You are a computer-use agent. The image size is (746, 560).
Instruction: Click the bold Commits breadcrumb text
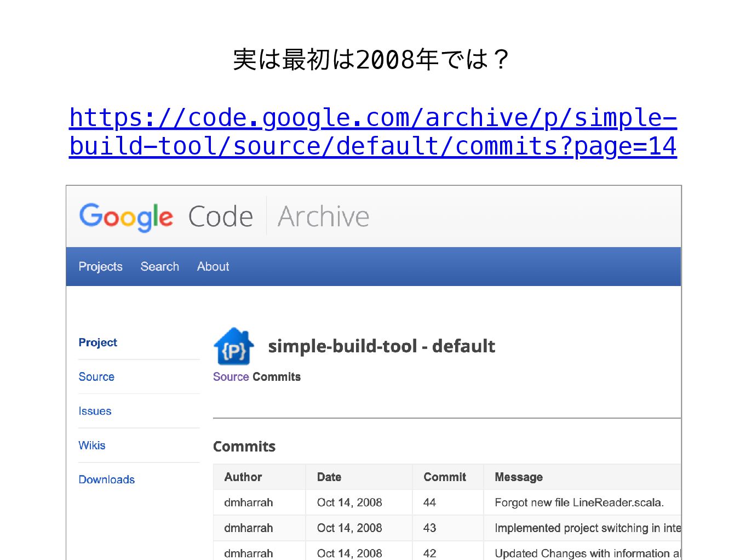(x=277, y=377)
